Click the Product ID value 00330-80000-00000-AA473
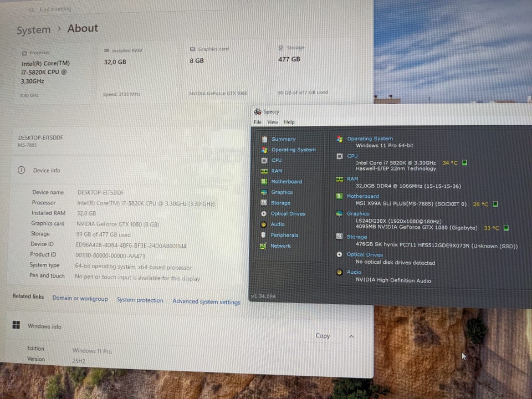Viewport: 532px width, 399px height. click(x=110, y=256)
